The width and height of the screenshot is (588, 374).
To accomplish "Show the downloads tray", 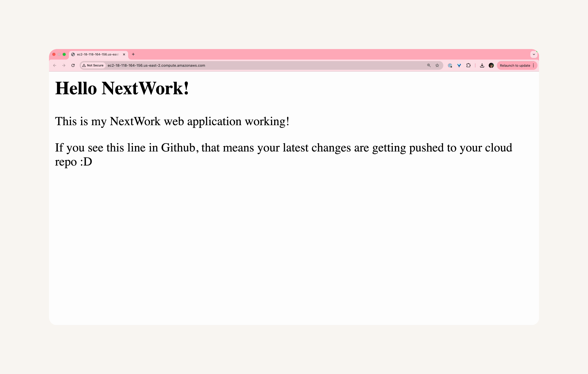I will click(482, 65).
